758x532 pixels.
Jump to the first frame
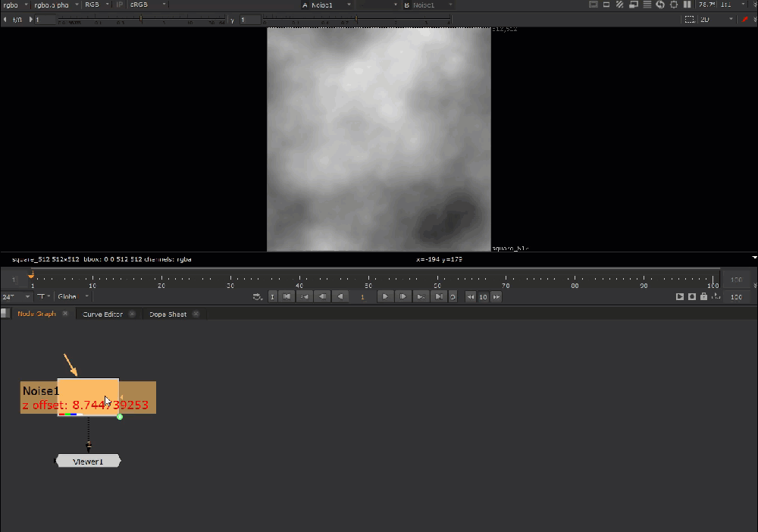[x=287, y=296]
